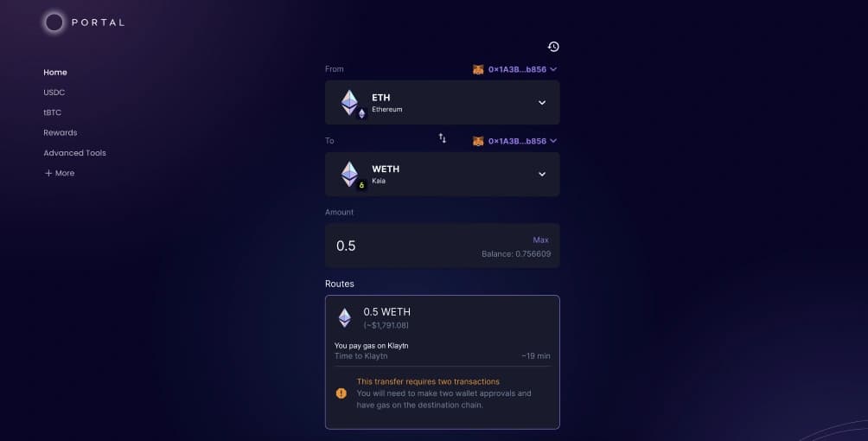Expand the WETH Kaia destination dropdown
Screen dimensions: 868x441
(443, 174)
